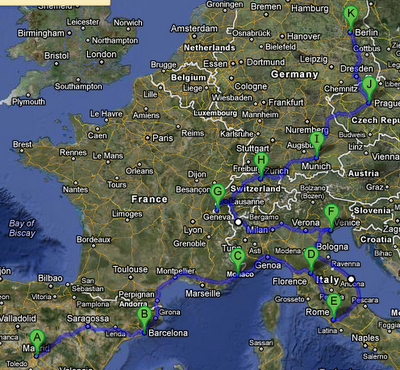400x370 pixels.
Task: Click the Nuremberg city label
Action: coord(307,130)
